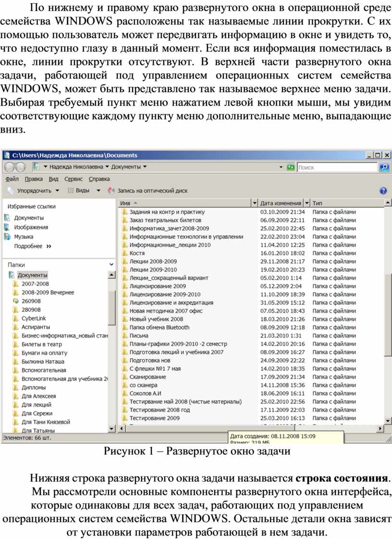Select 'Документы' root in folder tree
Viewport: 392px width, 539px height.
tap(32, 275)
